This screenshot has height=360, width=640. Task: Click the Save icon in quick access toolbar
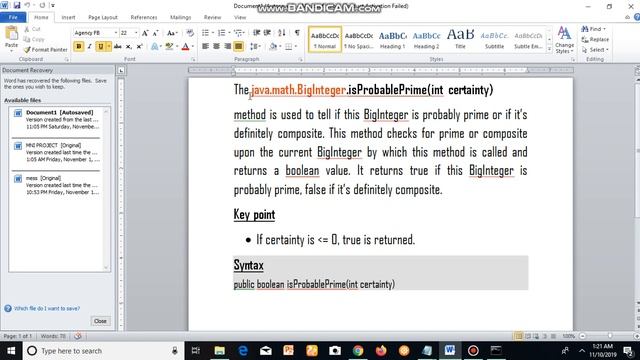17,5
